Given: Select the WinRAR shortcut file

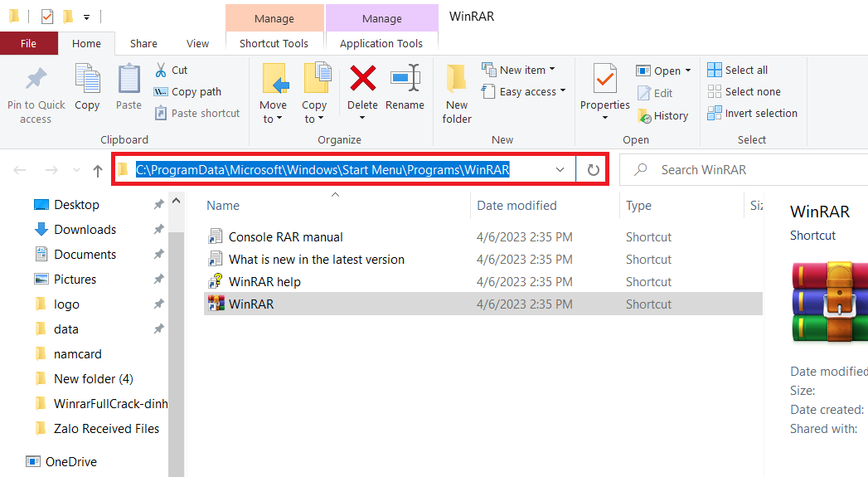Looking at the screenshot, I should pyautogui.click(x=482, y=304).
